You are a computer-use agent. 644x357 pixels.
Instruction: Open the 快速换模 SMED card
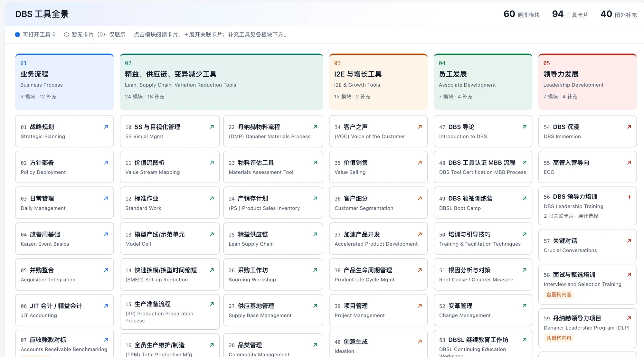pyautogui.click(x=170, y=274)
